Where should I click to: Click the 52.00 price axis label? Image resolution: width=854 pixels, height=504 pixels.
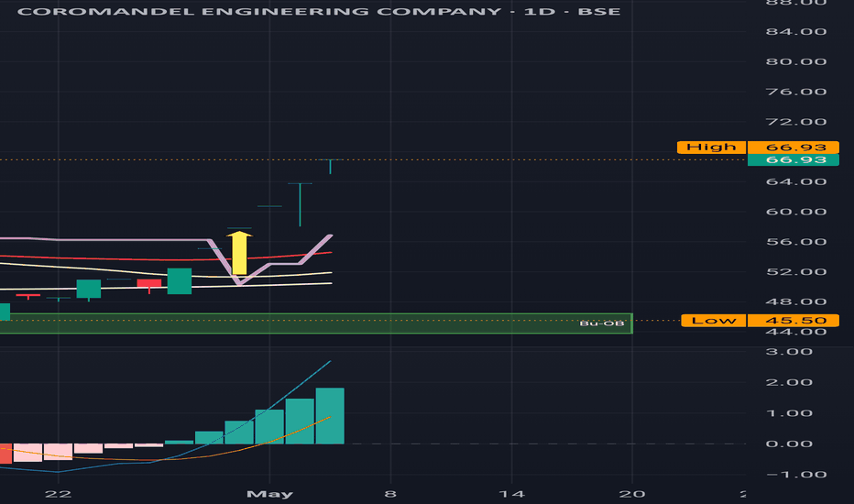pos(796,271)
